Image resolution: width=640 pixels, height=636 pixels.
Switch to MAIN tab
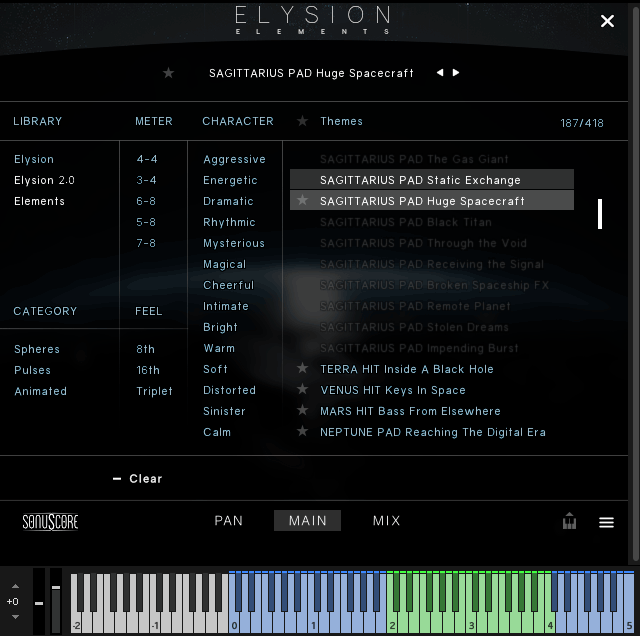pyautogui.click(x=307, y=520)
